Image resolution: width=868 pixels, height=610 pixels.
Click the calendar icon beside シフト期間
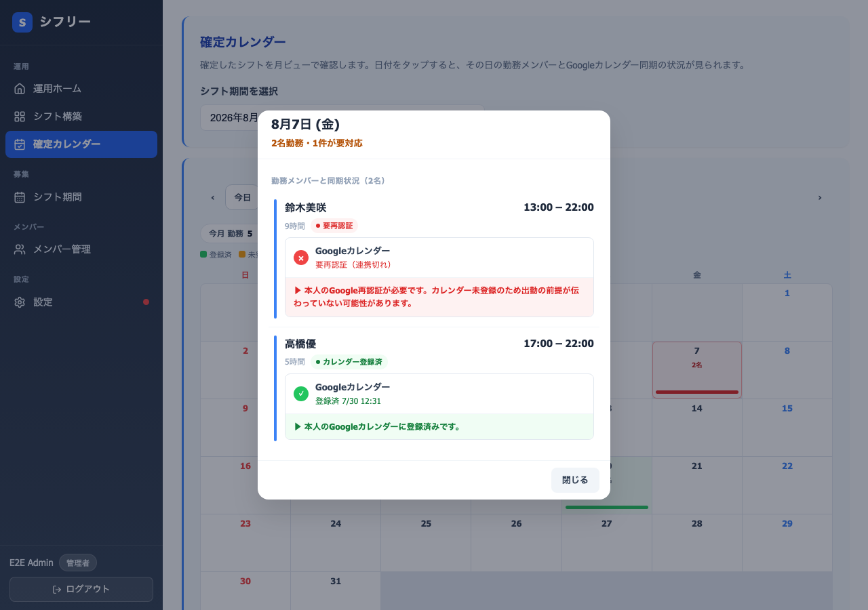click(x=20, y=197)
